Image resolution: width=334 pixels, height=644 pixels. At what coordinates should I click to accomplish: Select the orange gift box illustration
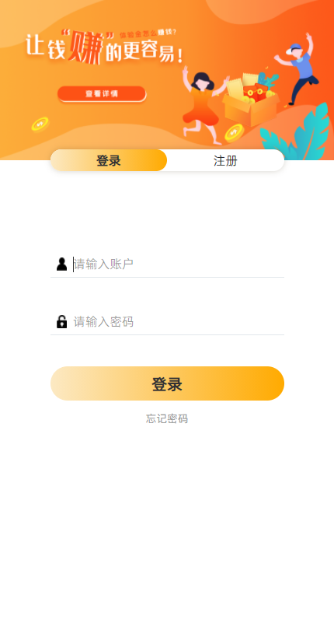point(251,106)
